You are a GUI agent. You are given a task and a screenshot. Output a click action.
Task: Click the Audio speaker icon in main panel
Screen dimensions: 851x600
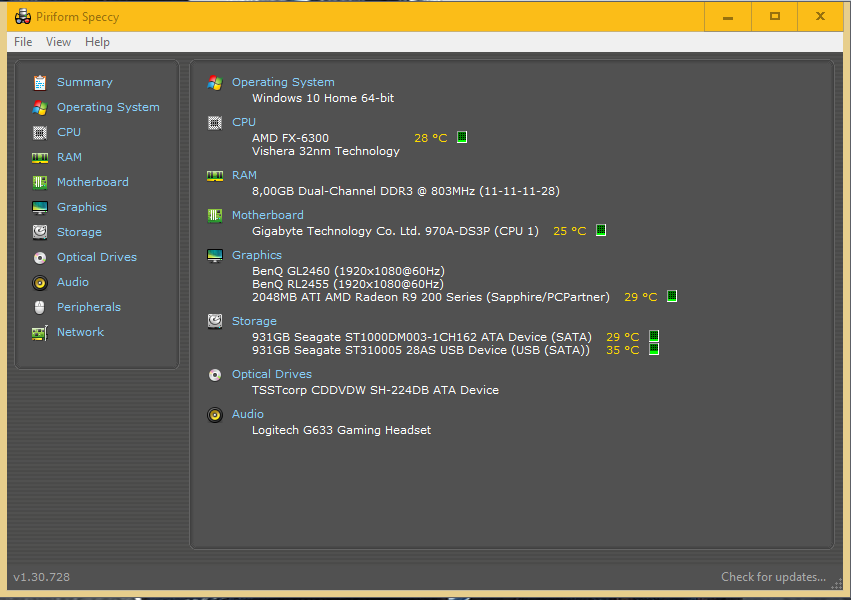coord(215,415)
